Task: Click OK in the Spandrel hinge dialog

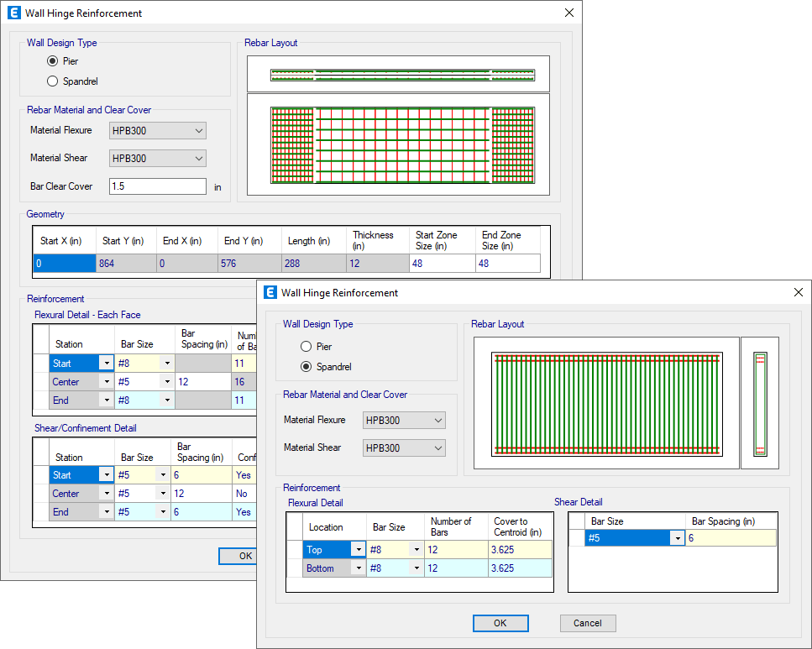Action: (x=500, y=623)
